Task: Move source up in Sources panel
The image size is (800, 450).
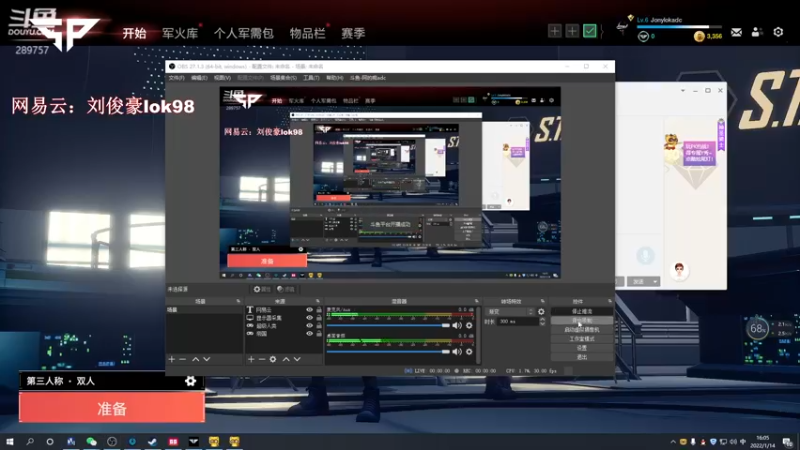Action: coord(286,359)
